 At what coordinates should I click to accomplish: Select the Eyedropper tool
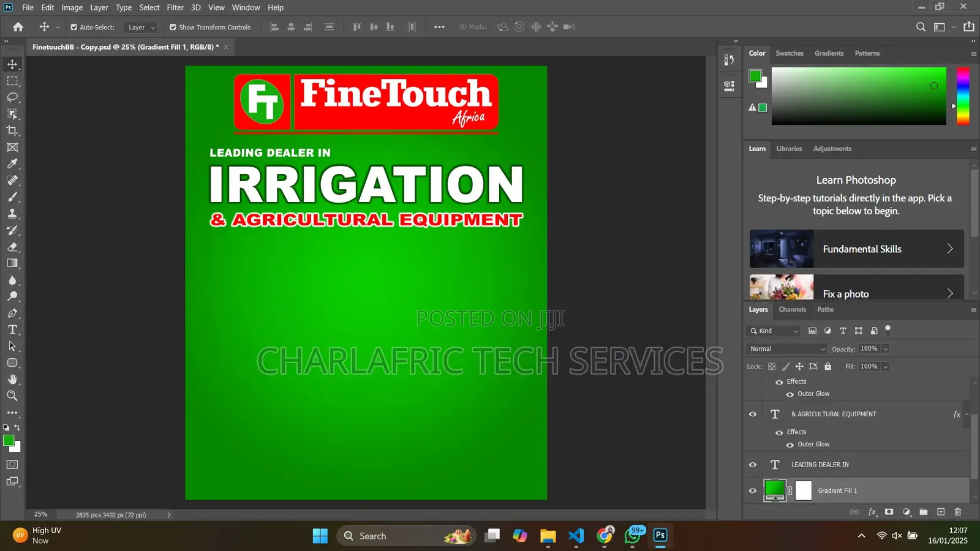[x=12, y=163]
